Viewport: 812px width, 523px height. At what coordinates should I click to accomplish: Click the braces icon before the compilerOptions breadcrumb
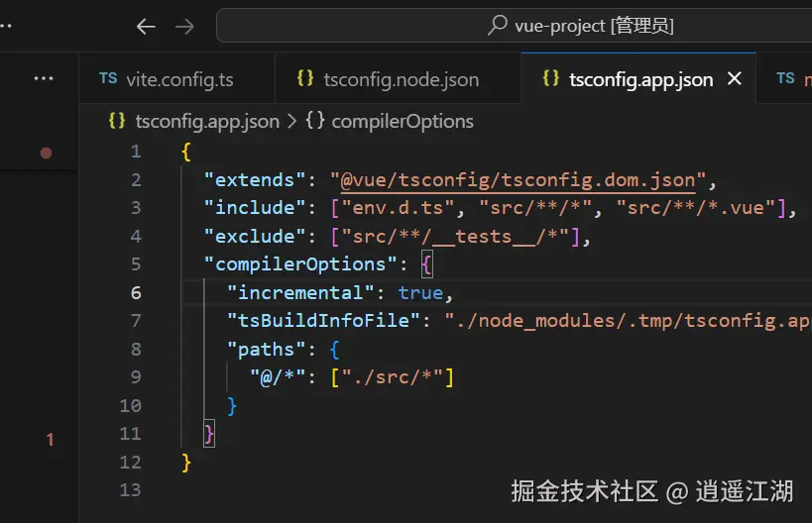click(x=315, y=121)
